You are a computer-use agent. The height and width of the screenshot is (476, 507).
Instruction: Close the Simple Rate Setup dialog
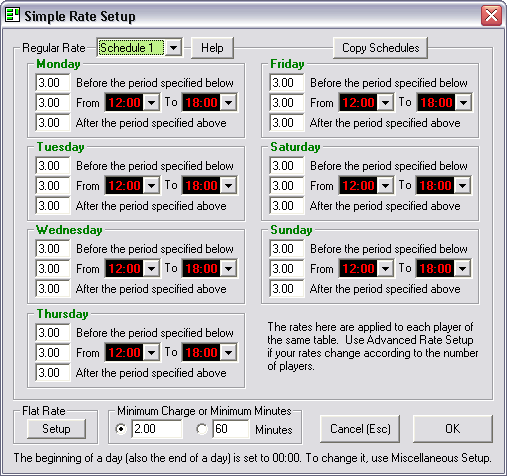point(491,15)
